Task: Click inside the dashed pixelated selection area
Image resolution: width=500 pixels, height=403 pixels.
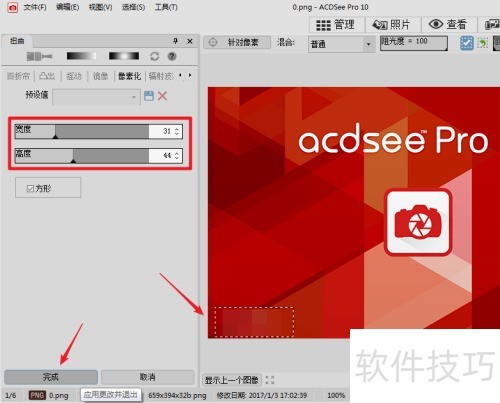Action: (x=254, y=322)
